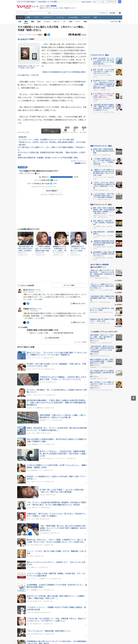Click 参考になった 14757 button
138x644 pixels.
pos(78,304)
